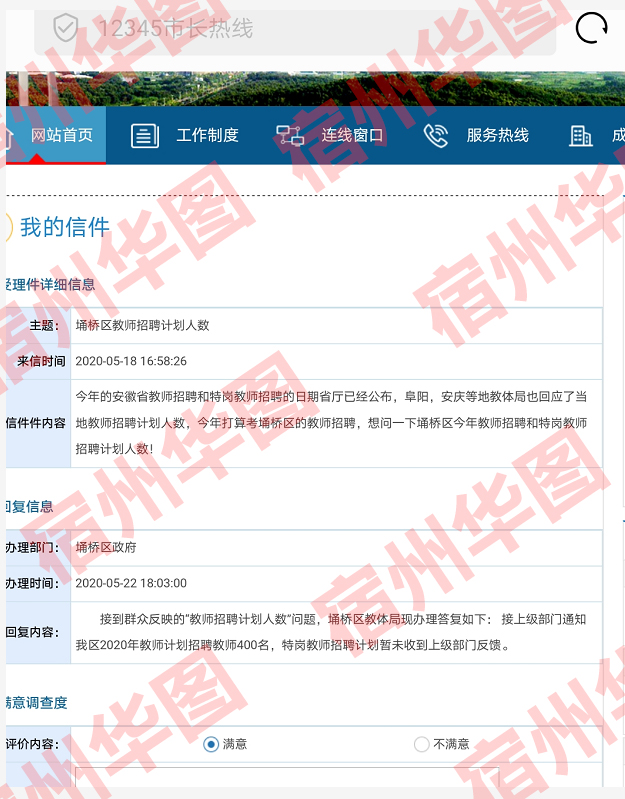
Task: Select the 满意 radio button
Action: 211,744
